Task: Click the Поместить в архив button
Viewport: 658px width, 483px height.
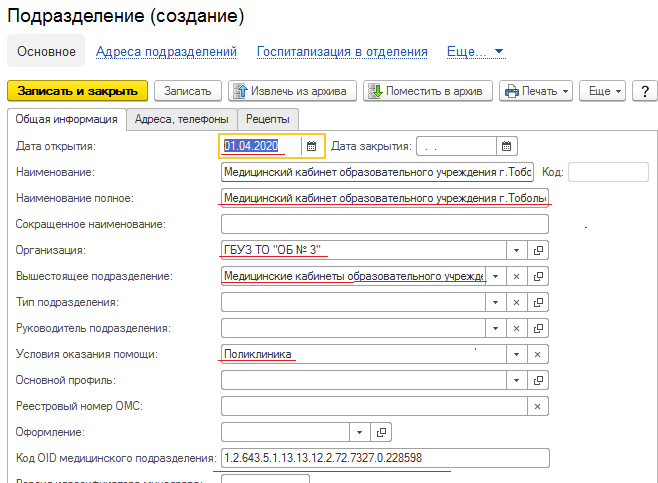Action: coord(427,91)
